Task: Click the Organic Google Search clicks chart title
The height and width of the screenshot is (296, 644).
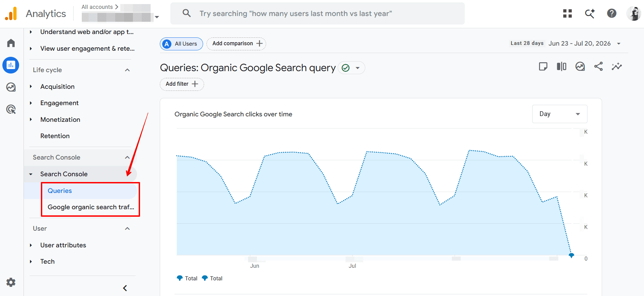Action: pyautogui.click(x=233, y=114)
